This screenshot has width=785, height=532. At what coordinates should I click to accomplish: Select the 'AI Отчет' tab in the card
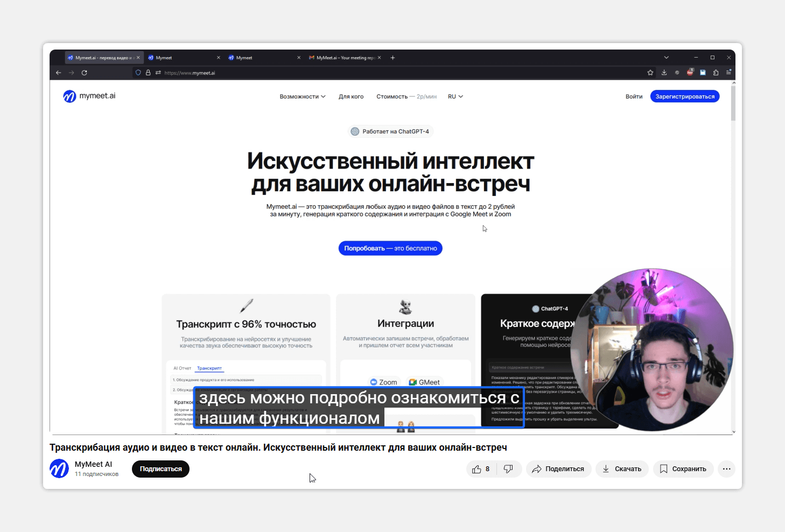point(182,368)
